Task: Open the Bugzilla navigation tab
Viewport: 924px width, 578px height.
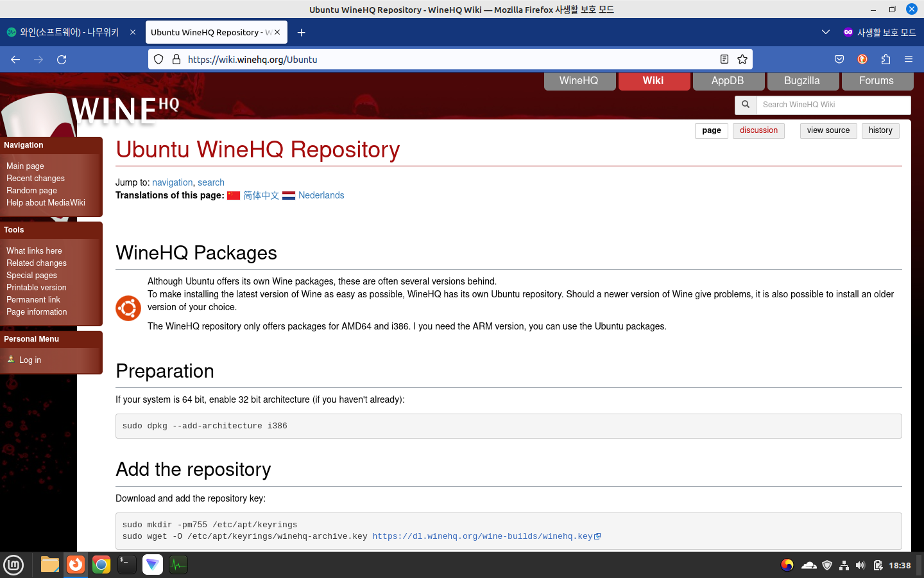Action: [802, 81]
